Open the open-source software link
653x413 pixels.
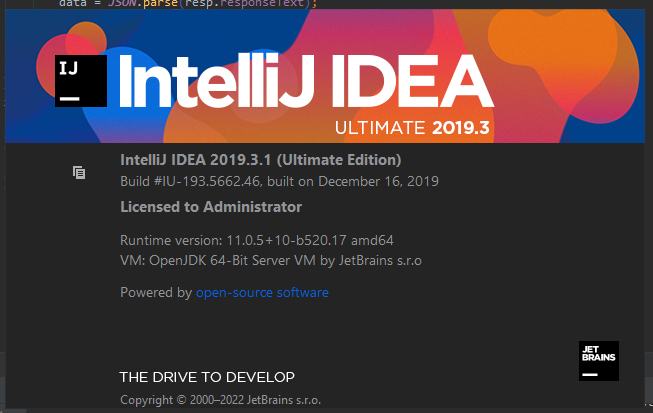[x=262, y=293]
